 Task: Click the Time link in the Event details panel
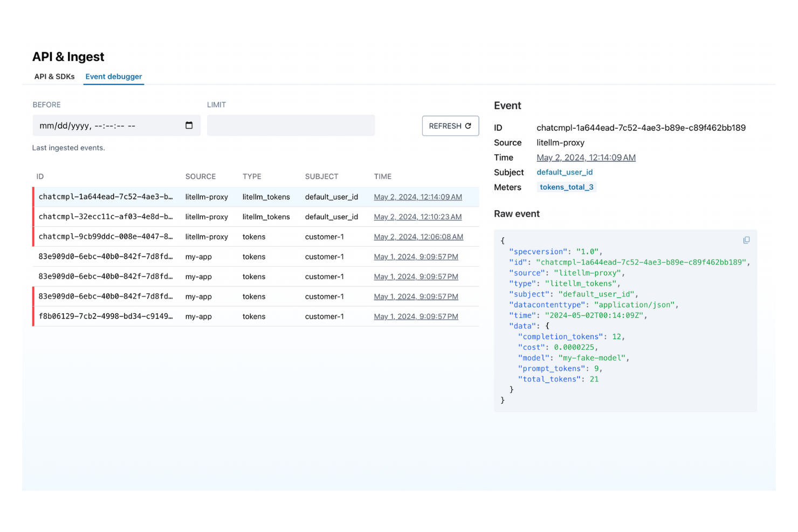pos(586,157)
